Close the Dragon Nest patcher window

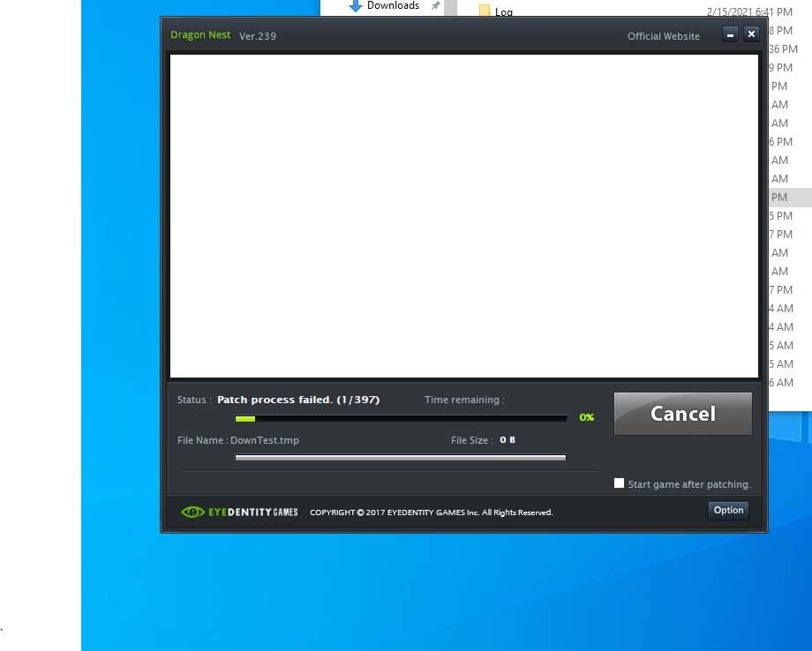pyautogui.click(x=751, y=34)
